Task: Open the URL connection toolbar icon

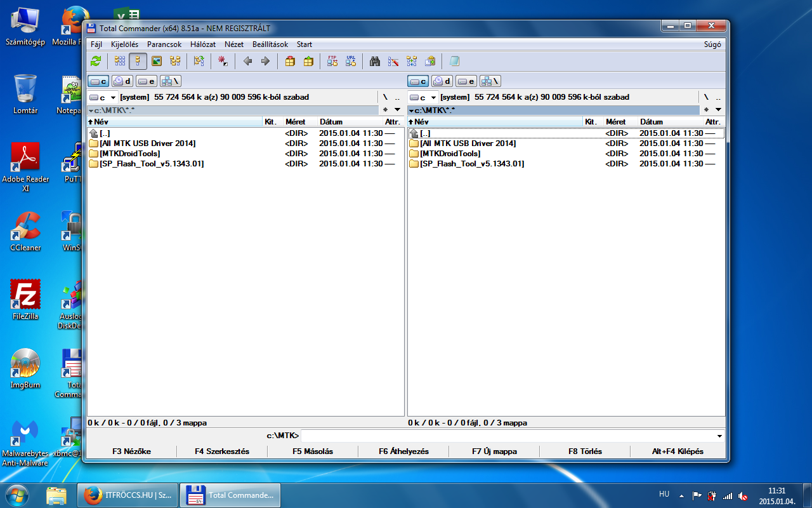Action: [x=351, y=61]
